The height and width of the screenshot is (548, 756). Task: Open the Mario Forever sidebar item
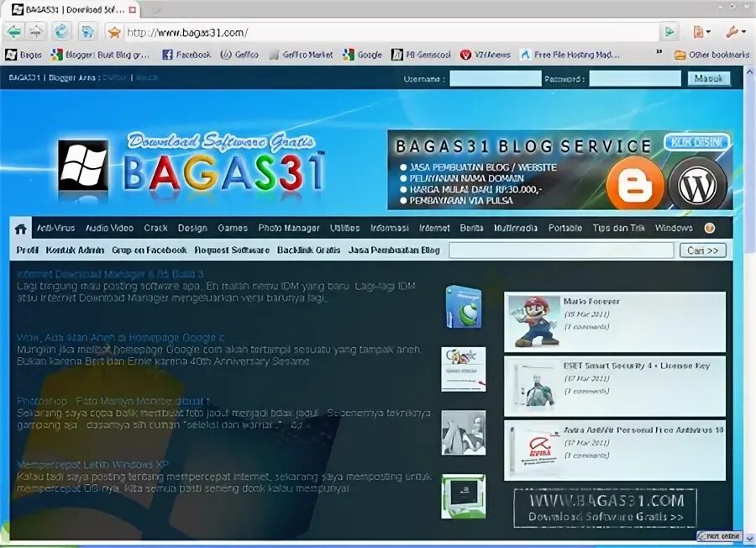coord(615,322)
